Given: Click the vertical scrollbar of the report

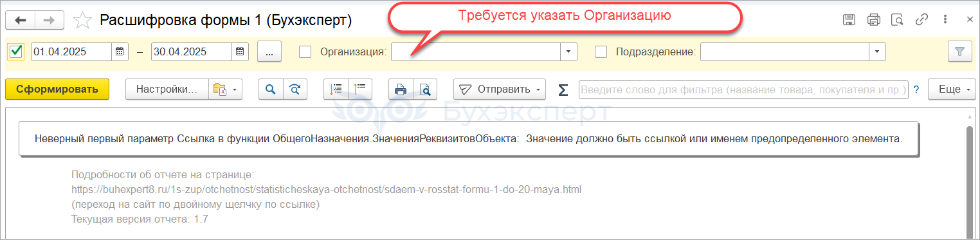Looking at the screenshot, I should [970, 177].
